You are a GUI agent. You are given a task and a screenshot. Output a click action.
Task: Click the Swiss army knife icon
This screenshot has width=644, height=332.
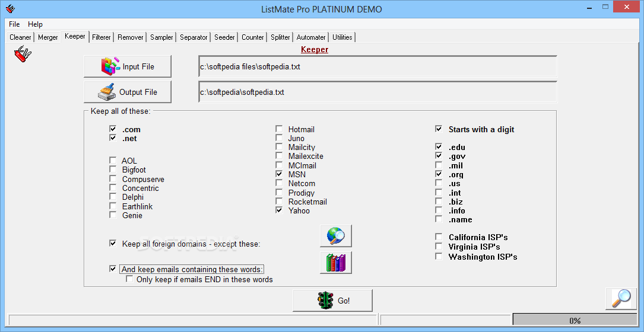pos(23,54)
